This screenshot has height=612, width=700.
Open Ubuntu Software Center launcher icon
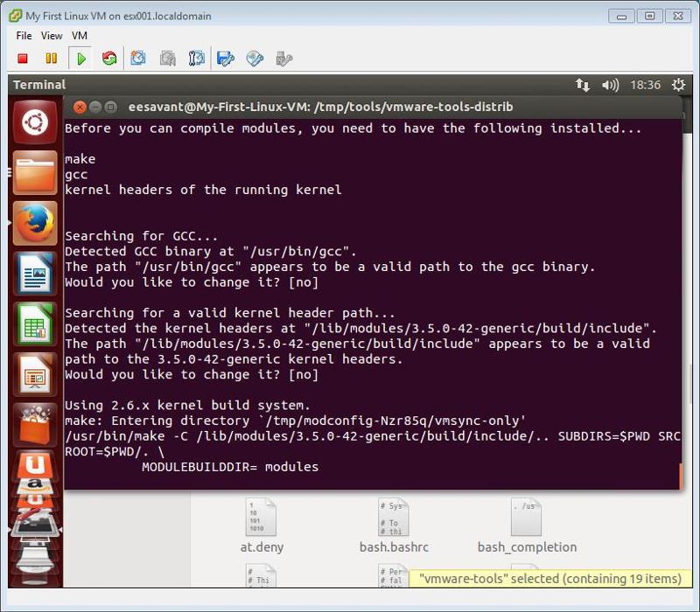click(x=35, y=424)
